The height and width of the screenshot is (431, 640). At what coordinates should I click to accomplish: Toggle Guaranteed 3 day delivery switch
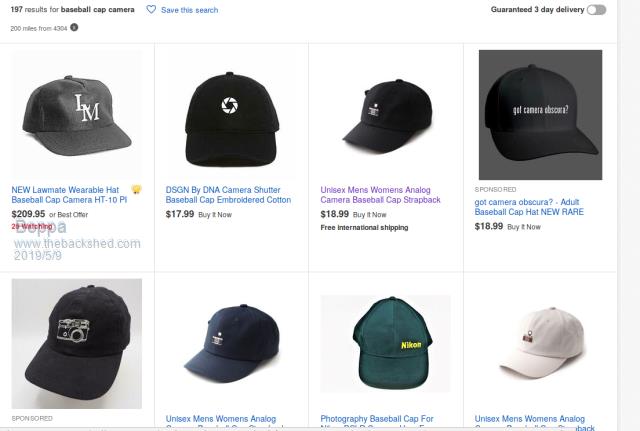[x=597, y=10]
